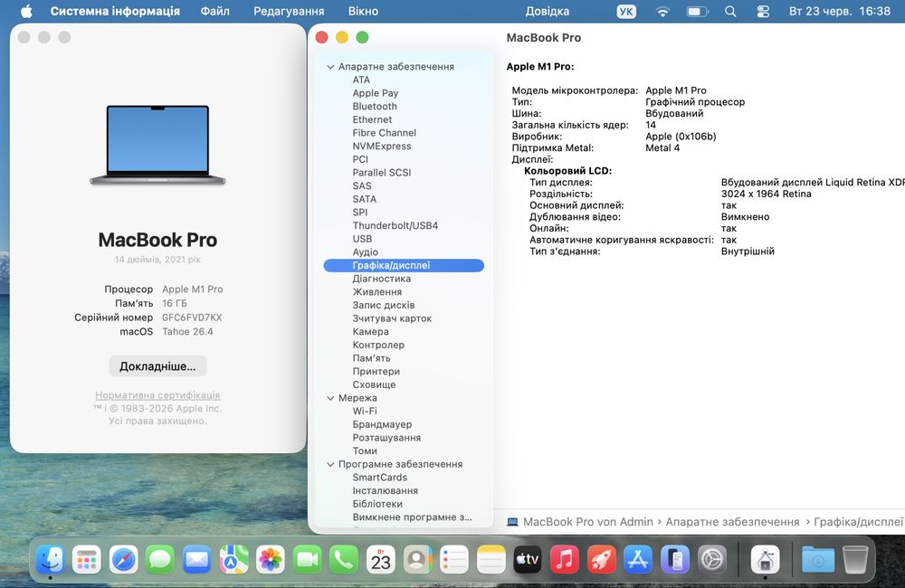Select Інсталювання in the sidebar

385,491
